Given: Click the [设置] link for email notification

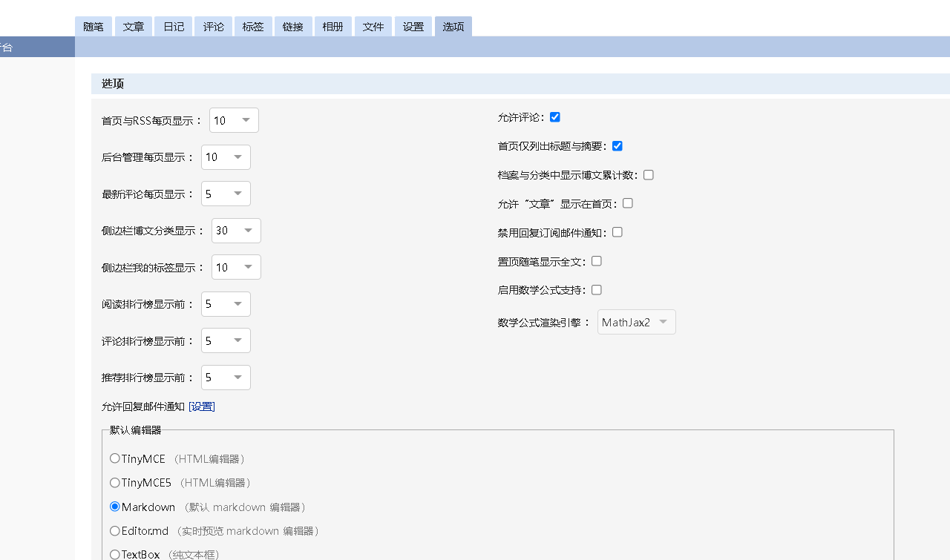Looking at the screenshot, I should coord(202,406).
